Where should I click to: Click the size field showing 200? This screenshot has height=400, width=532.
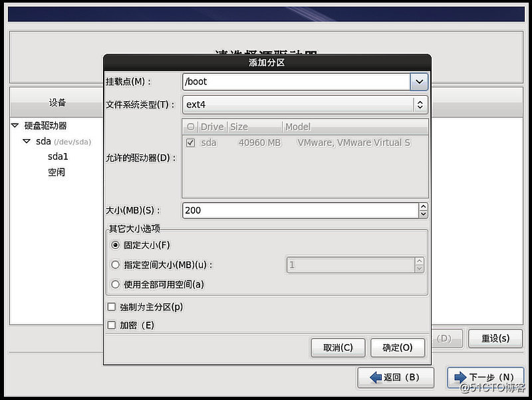point(301,210)
